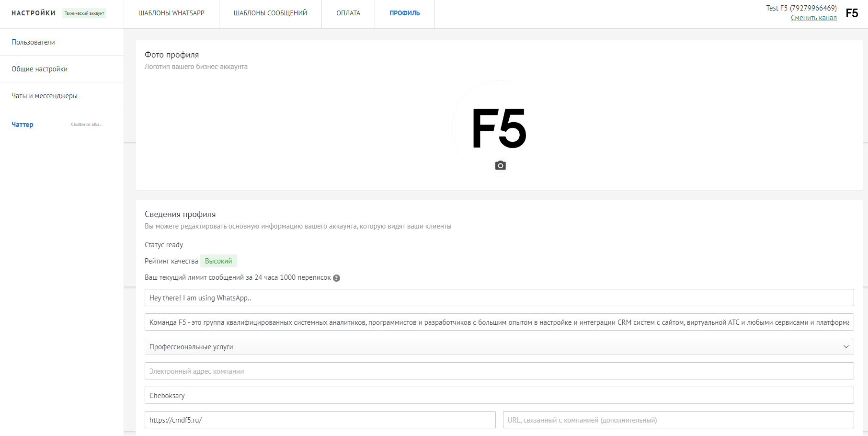This screenshot has height=436, width=868.
Task: Click the Статус ready text
Action: coord(164,245)
